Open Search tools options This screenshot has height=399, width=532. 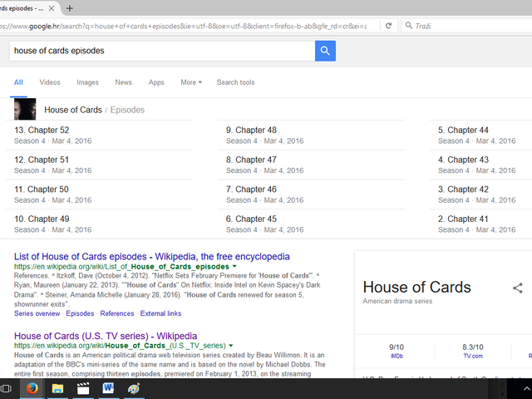(x=235, y=82)
